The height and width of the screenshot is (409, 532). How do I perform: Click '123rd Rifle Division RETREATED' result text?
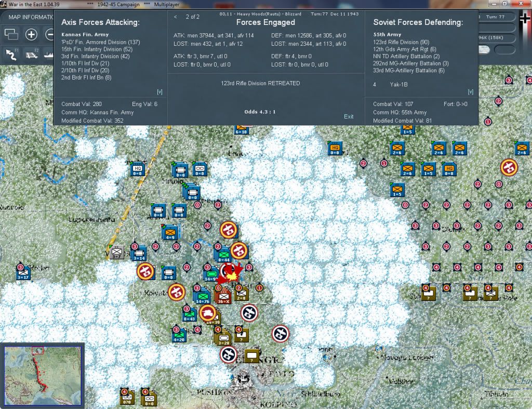[x=260, y=83]
